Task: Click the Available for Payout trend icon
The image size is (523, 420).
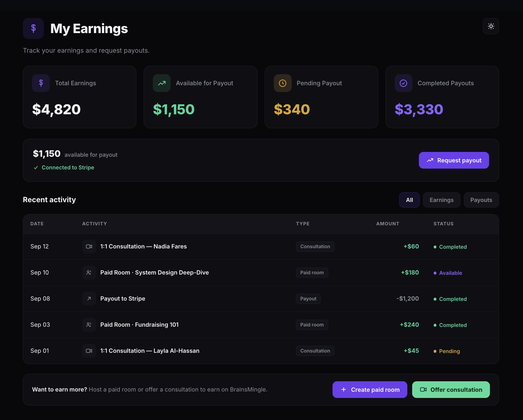Action: pos(162,83)
